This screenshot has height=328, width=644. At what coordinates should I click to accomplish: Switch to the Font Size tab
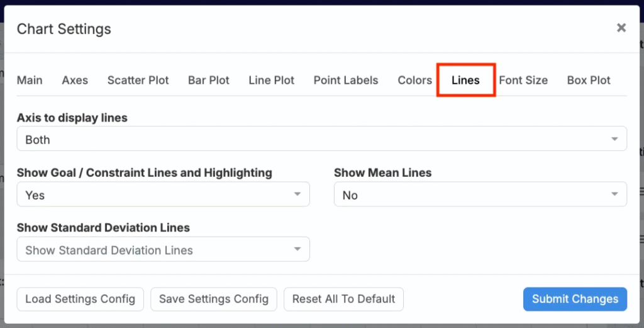click(x=523, y=80)
